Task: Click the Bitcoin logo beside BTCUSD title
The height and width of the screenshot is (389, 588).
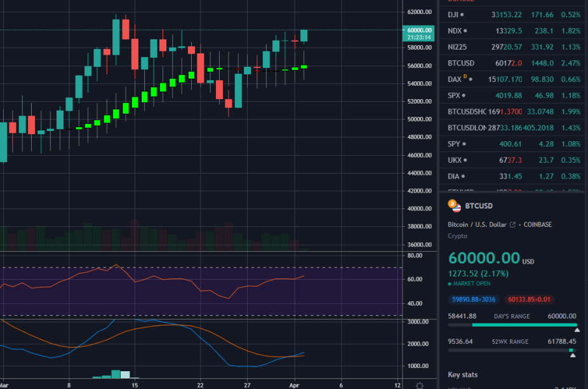Action: pos(452,204)
